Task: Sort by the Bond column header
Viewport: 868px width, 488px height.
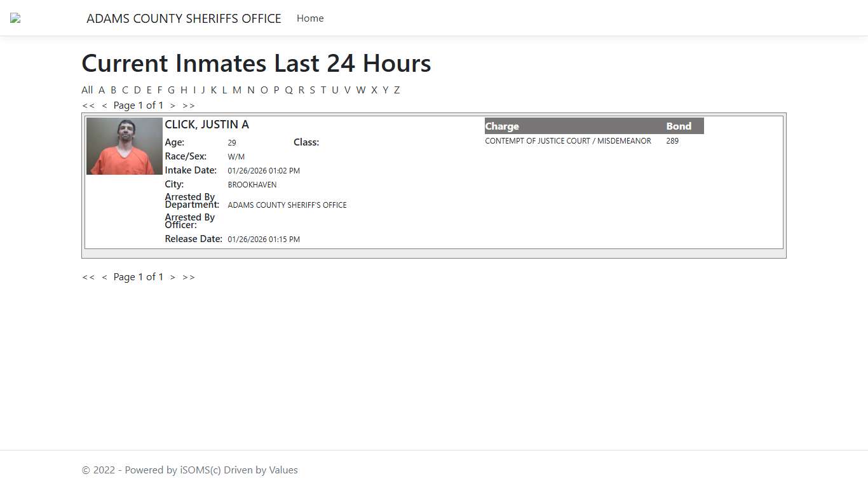Action: (x=678, y=126)
